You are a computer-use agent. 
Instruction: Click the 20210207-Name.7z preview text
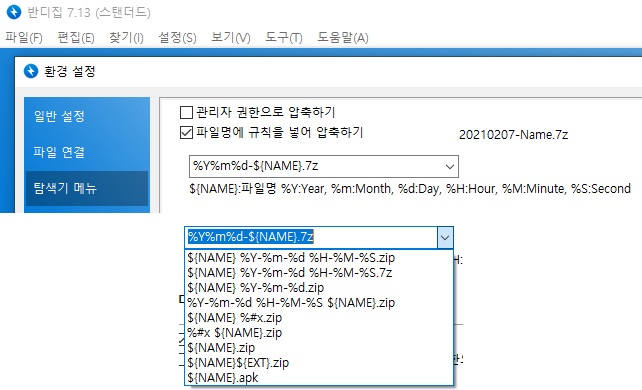click(x=513, y=135)
